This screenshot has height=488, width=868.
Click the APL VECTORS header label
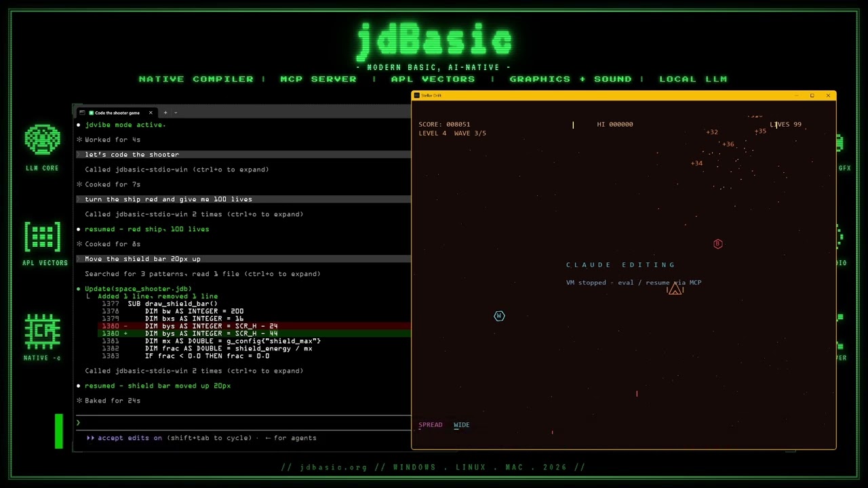point(433,79)
